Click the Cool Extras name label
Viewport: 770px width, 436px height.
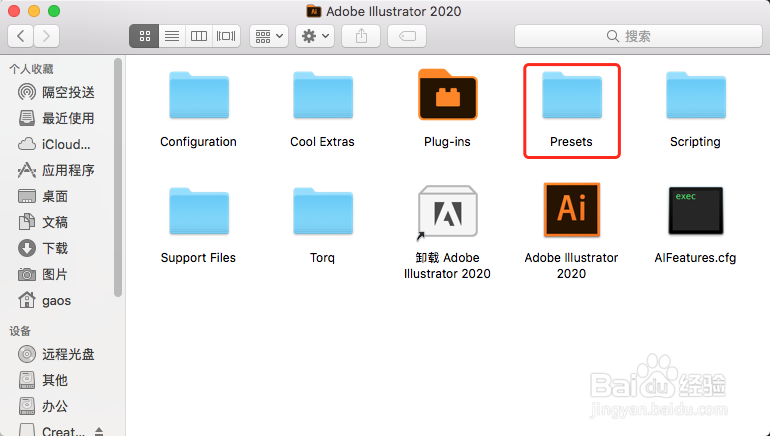322,141
